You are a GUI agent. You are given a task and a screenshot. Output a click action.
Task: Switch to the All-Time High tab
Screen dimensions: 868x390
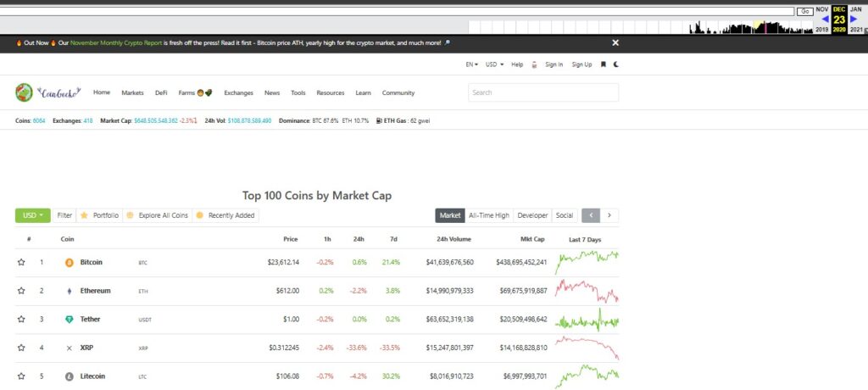489,215
